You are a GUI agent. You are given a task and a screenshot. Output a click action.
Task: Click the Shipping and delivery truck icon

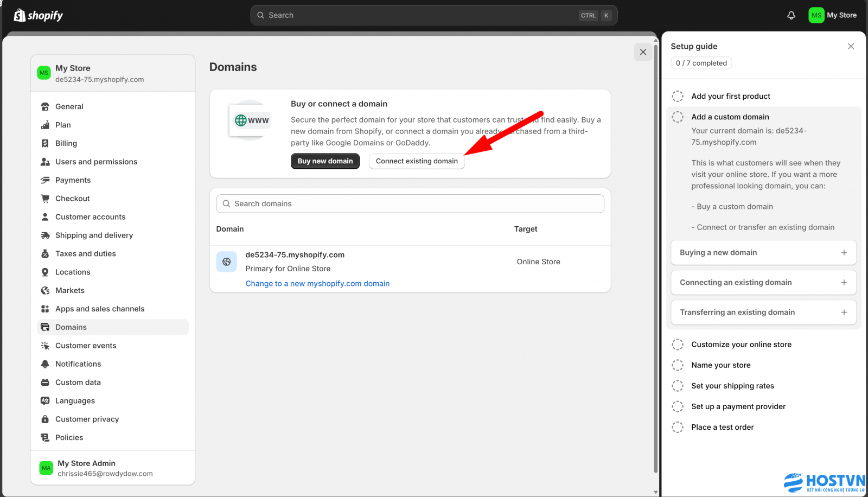(45, 235)
